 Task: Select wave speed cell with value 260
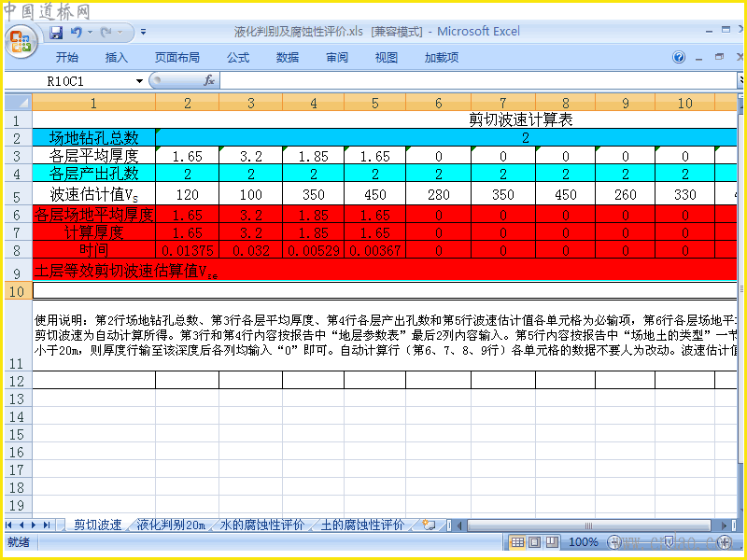[x=625, y=194]
